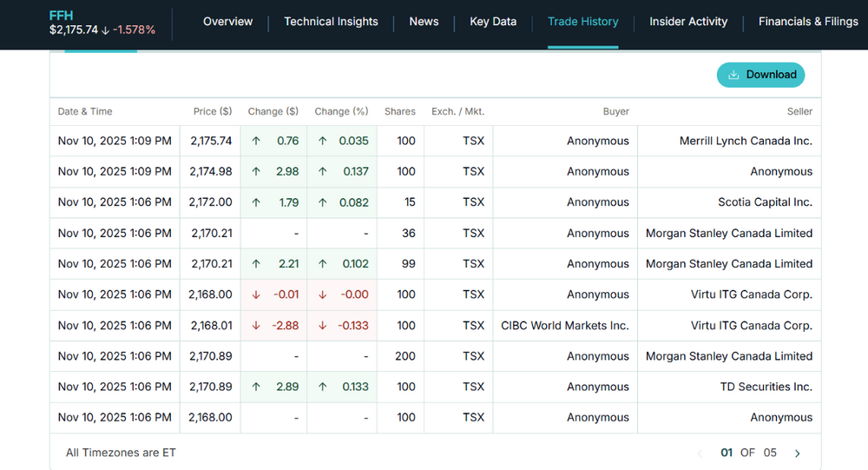The width and height of the screenshot is (868, 470).
Task: Click the green up arrow beside 0.76
Action: click(x=256, y=141)
